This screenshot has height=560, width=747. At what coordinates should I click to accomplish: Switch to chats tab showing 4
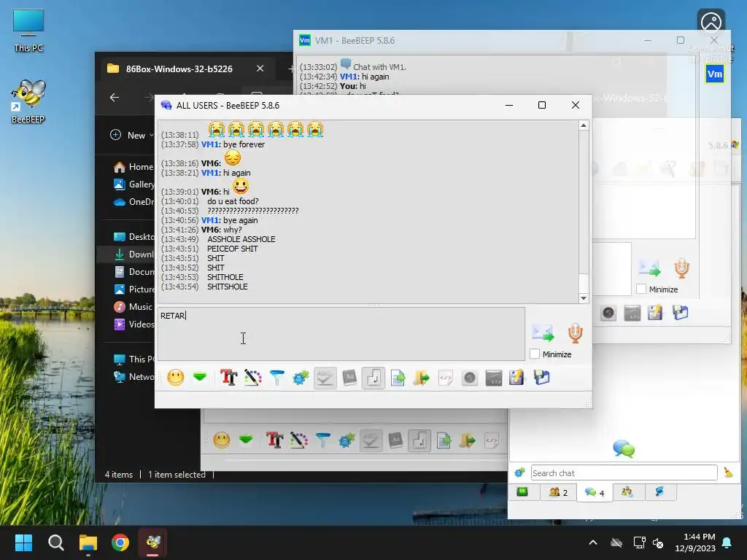595,492
